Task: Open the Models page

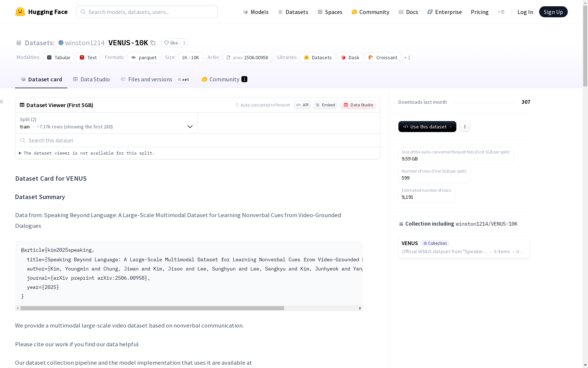Action: [x=256, y=12]
